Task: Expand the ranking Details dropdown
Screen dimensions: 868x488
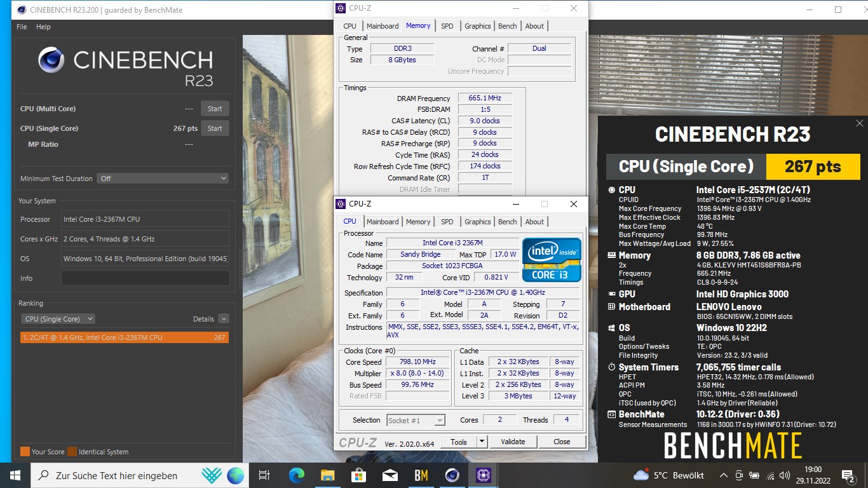Action: 223,319
